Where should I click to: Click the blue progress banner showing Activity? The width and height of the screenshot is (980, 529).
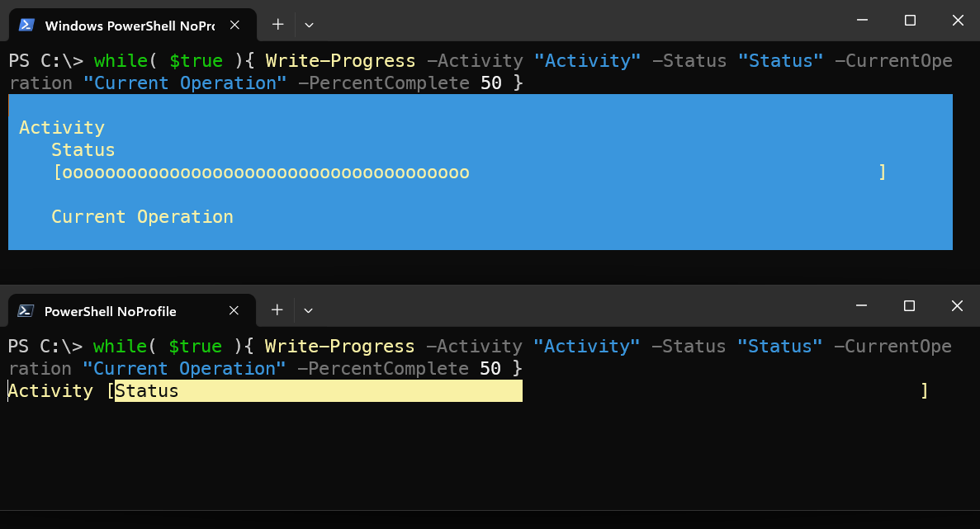[479, 172]
